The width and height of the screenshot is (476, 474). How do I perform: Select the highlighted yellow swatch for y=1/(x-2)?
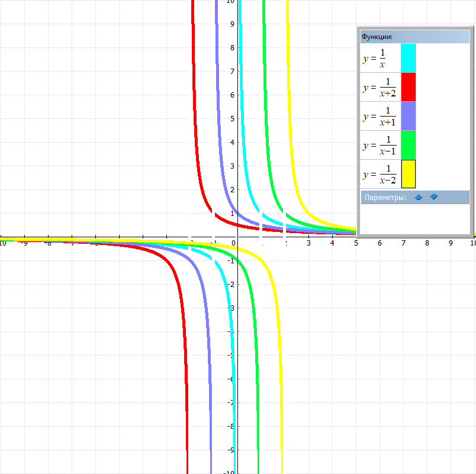[409, 174]
